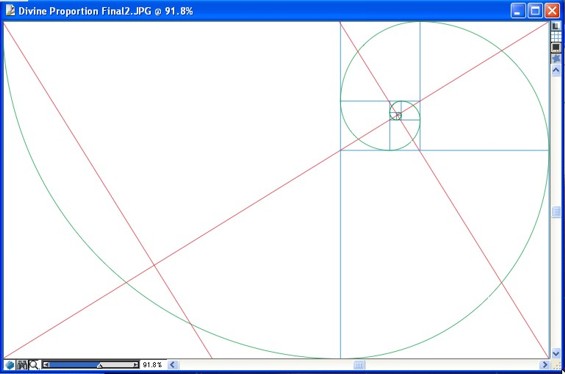Click the 91.8% zoom value field
The image size is (565, 374).
click(152, 365)
